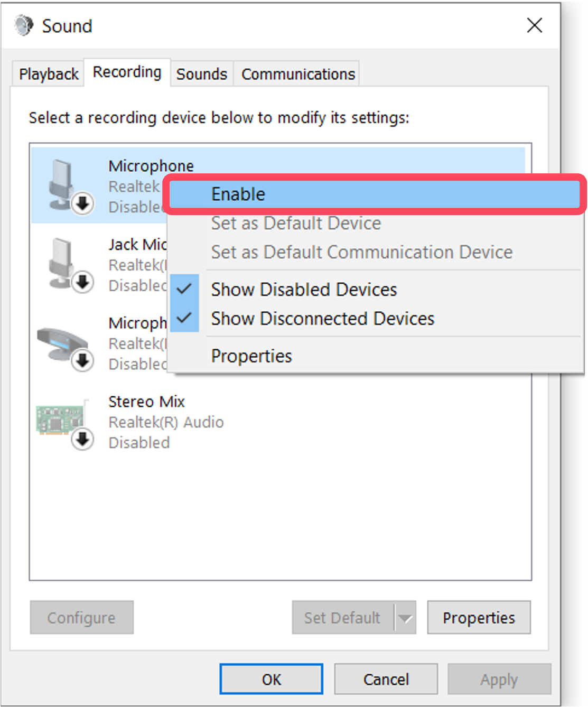Image resolution: width=588 pixels, height=707 pixels.
Task: Select the Jack Mic list entry text
Action: 137,245
